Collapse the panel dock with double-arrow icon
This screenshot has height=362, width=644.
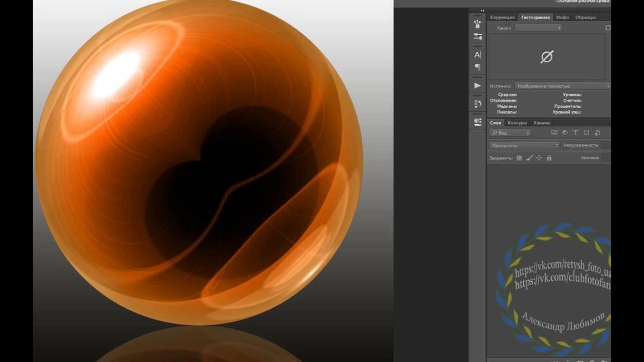482,10
